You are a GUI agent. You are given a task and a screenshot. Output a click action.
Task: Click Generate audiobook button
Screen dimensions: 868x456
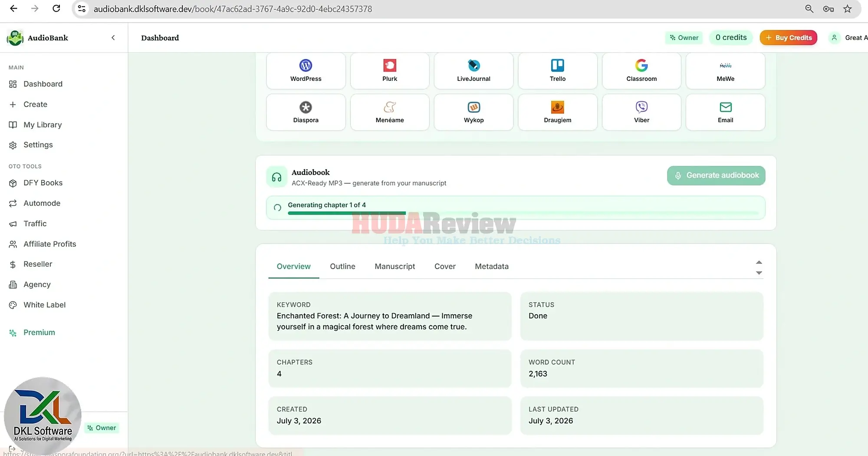point(716,175)
